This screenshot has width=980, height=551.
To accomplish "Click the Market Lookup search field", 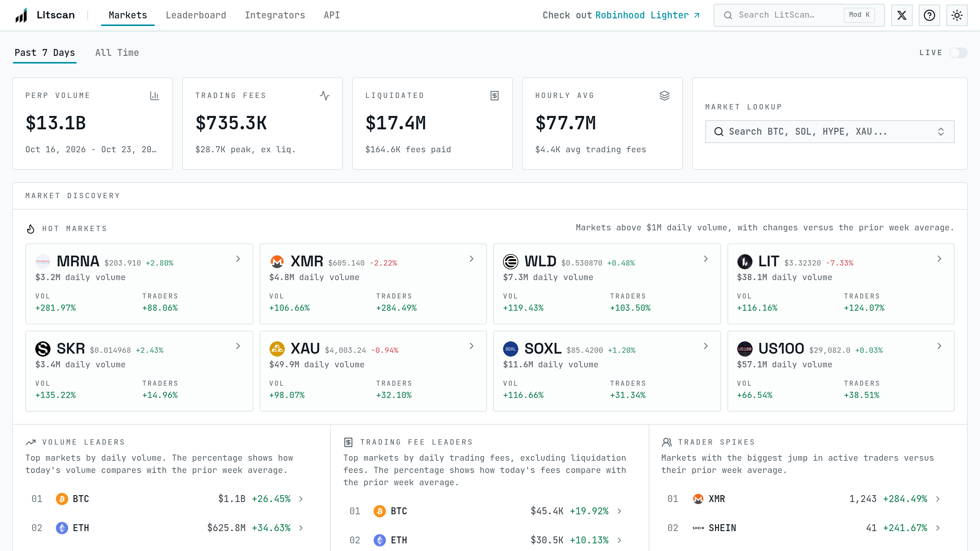I will [830, 132].
